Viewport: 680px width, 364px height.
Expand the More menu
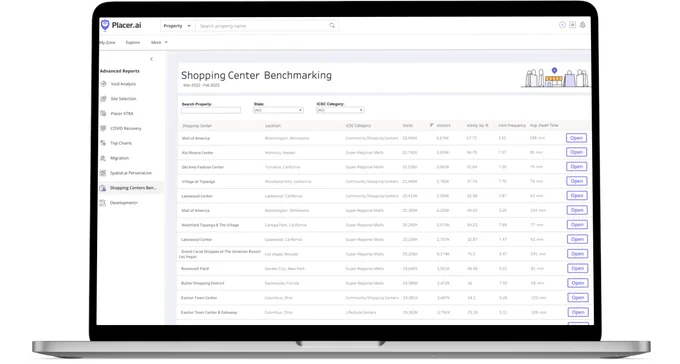tap(159, 43)
